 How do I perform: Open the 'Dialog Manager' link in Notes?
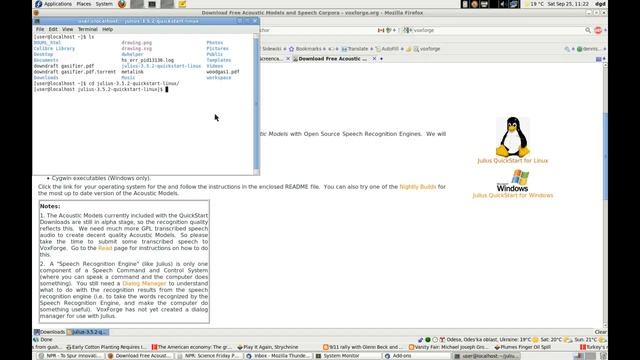(x=144, y=283)
